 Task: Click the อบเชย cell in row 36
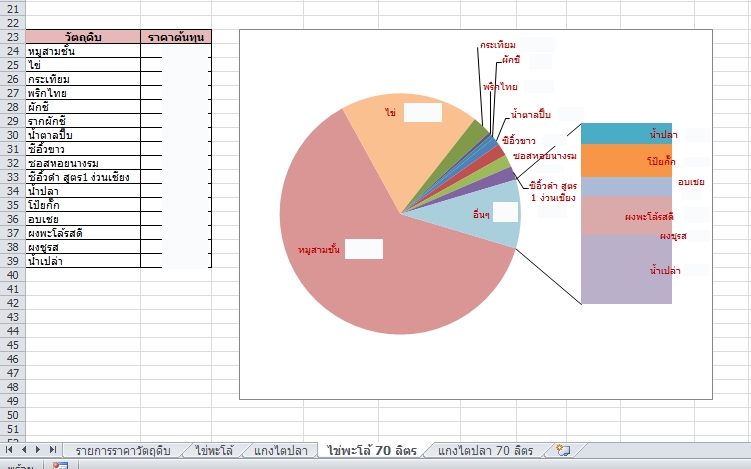click(x=83, y=219)
